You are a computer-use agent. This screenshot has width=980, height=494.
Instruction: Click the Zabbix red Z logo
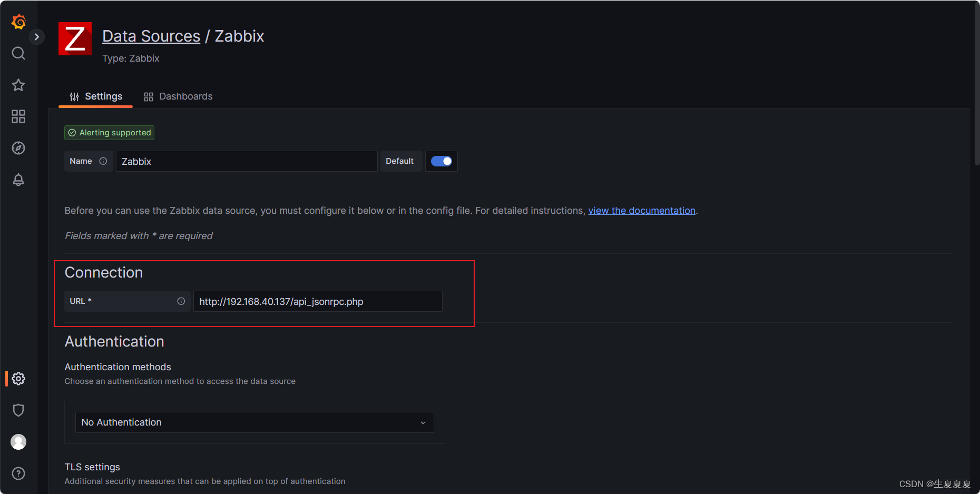[75, 38]
